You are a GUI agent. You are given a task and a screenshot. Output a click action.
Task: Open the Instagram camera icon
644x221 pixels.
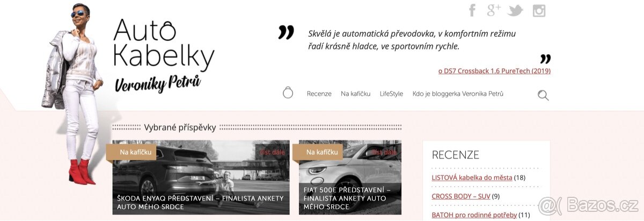coord(539,10)
